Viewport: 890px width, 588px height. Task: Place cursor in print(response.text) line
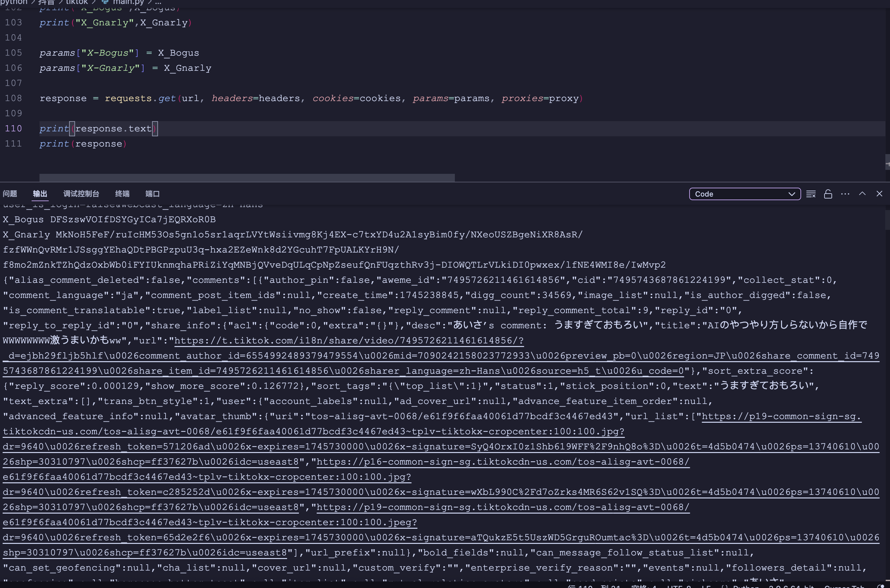tap(98, 129)
